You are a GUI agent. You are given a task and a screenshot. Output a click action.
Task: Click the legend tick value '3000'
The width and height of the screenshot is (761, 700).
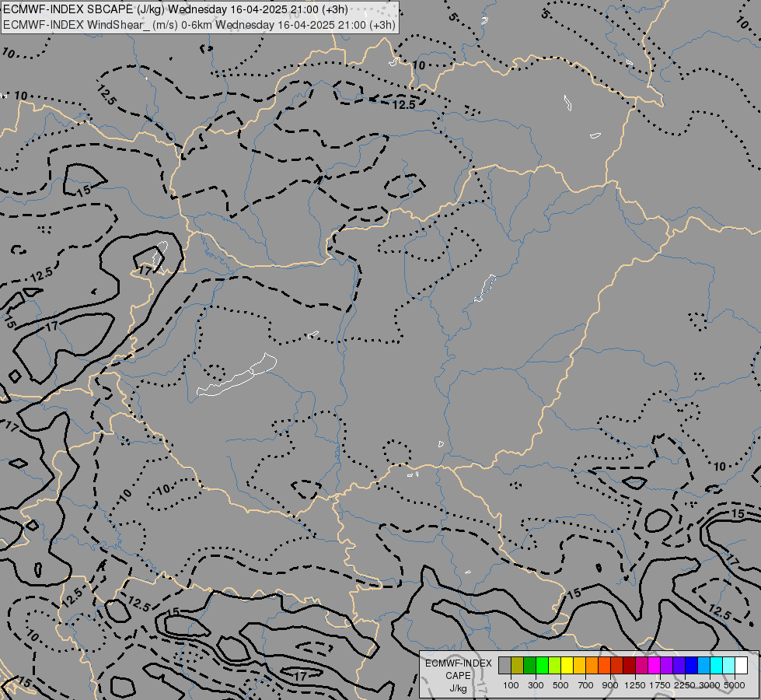click(710, 685)
